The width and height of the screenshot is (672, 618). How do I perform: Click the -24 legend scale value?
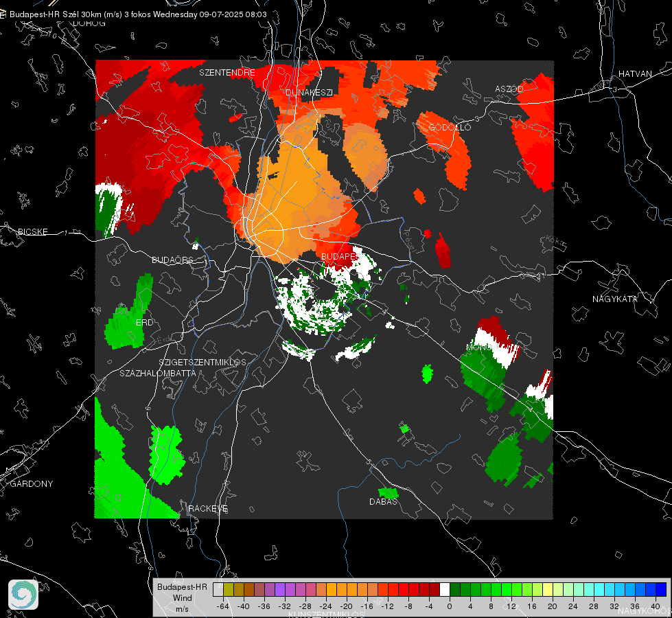click(326, 606)
